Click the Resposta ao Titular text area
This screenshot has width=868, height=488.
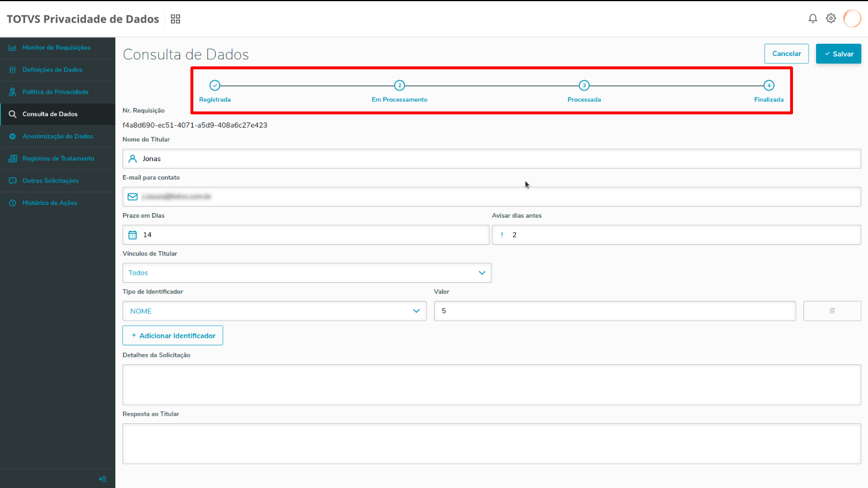pos(492,444)
